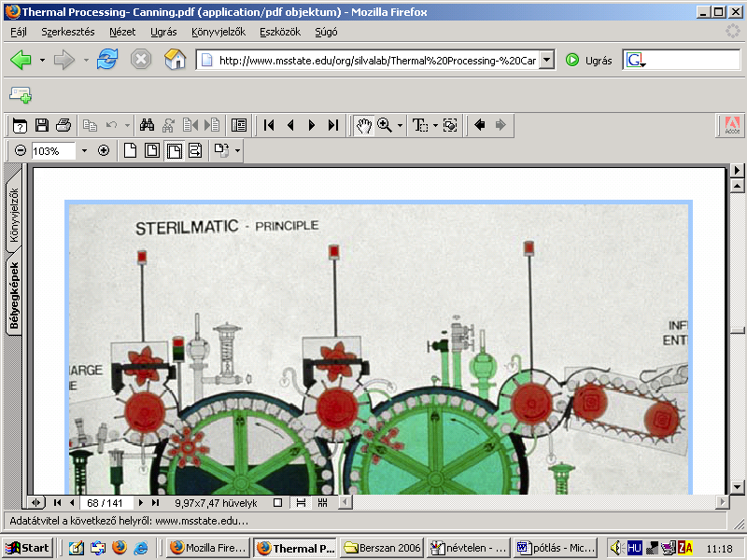Open the Text select tool dropdown arrow
This screenshot has height=560, width=747.
coord(435,125)
